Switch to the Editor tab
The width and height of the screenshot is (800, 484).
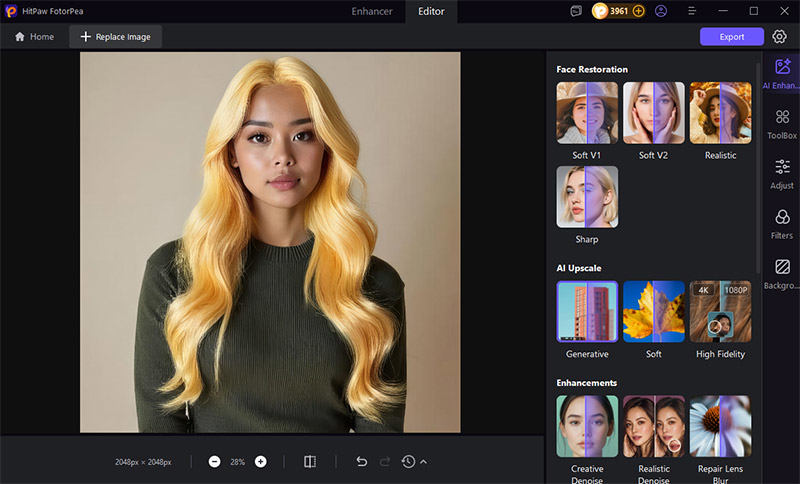[x=431, y=11]
